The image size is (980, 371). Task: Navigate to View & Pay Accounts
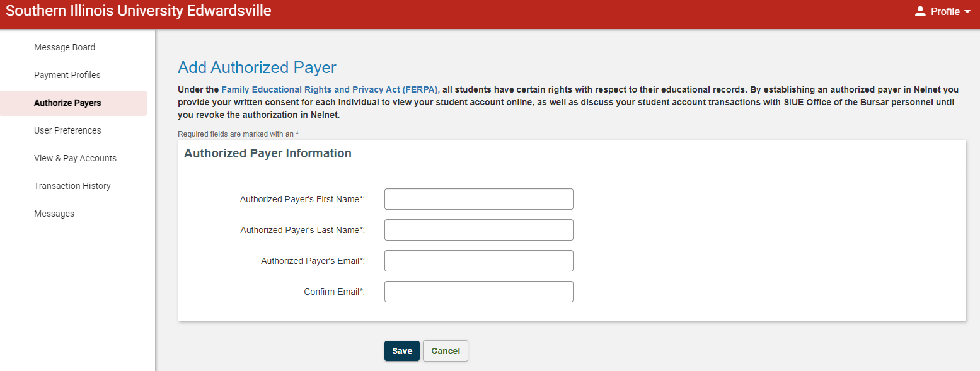[75, 158]
